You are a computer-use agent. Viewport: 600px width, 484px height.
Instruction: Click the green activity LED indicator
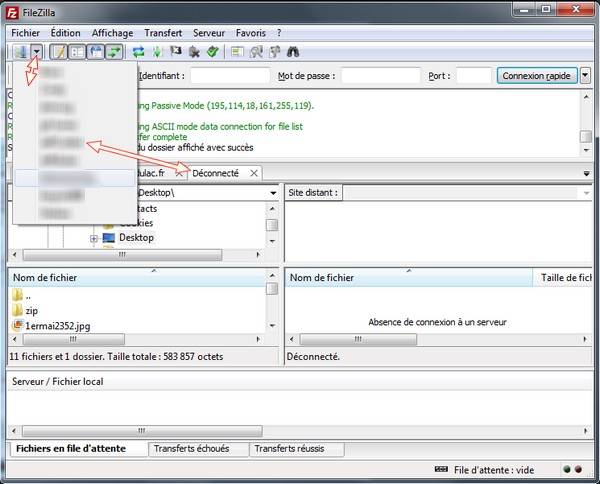coord(567,469)
